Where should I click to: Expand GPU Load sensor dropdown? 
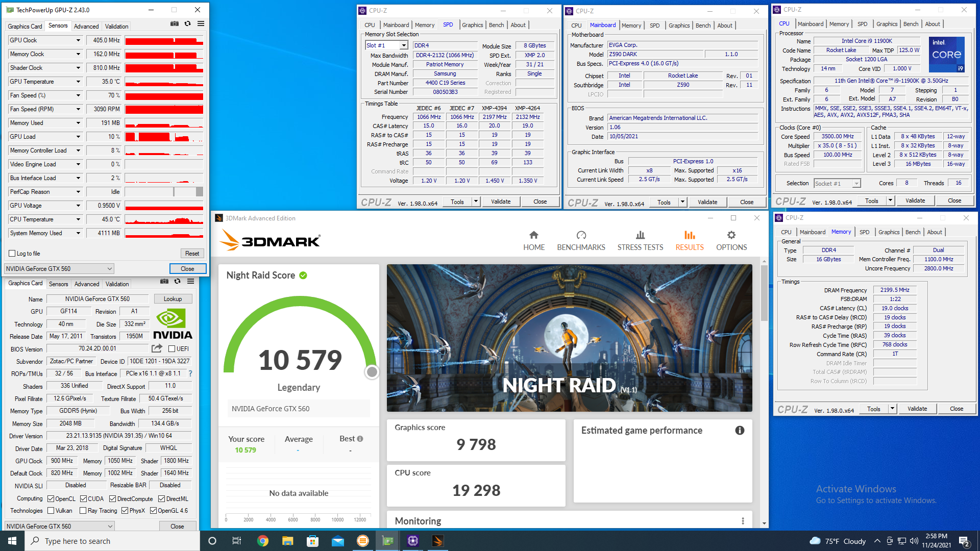click(78, 137)
